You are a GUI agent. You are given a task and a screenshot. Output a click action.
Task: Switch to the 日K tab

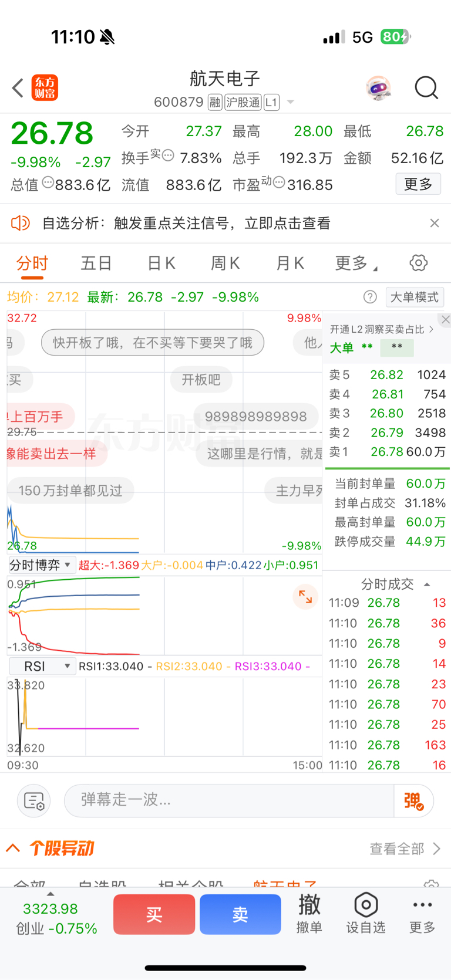tap(161, 263)
